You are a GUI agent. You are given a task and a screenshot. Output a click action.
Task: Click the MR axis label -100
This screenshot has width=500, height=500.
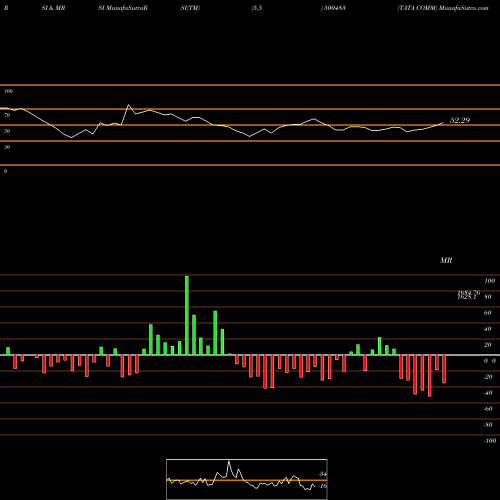tap(490, 441)
